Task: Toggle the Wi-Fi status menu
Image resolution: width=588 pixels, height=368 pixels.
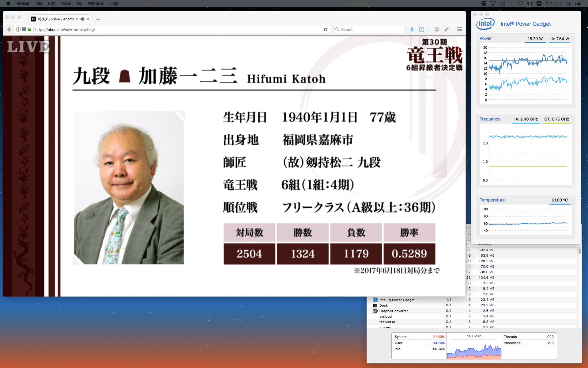Action: [x=520, y=3]
